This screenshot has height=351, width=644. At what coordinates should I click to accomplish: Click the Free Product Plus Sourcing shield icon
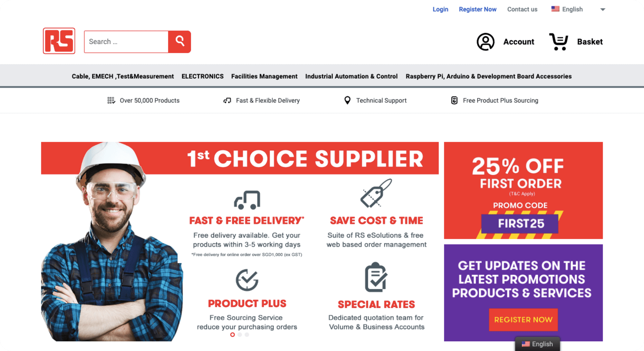pos(454,100)
